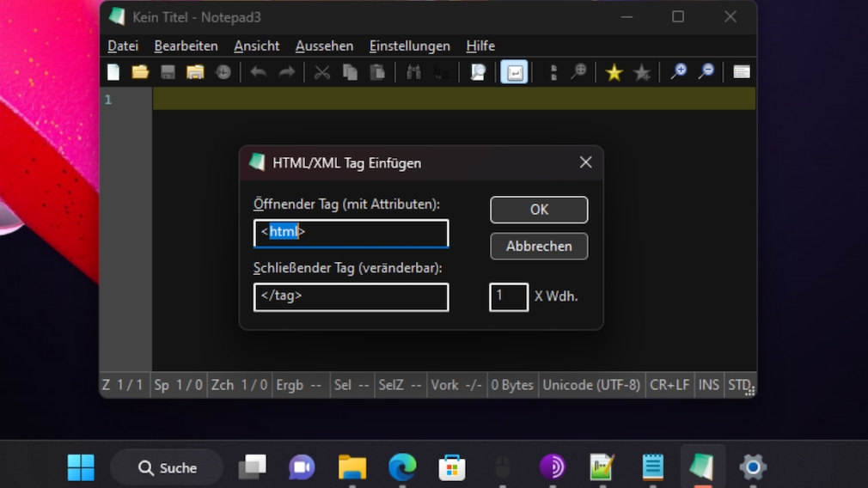
Task: Click the Notepad++ taskbar icon
Action: [602, 467]
